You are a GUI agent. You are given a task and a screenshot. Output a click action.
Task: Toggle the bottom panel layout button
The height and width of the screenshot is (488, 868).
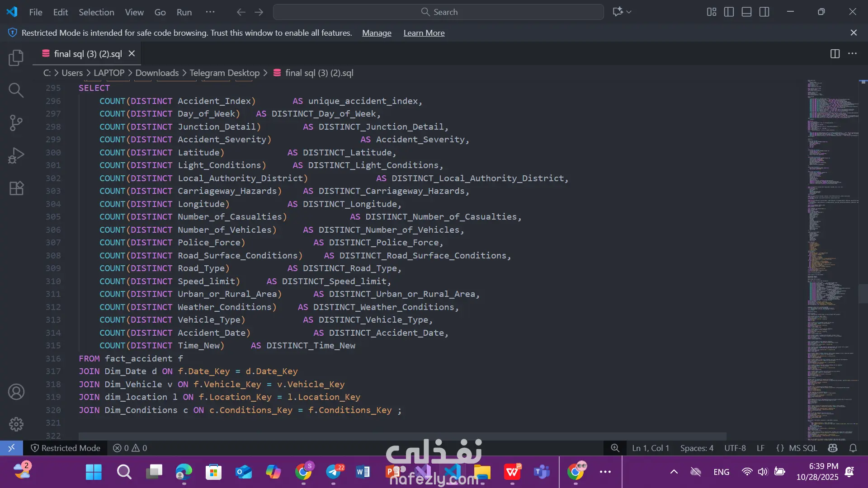pyautogui.click(x=746, y=12)
